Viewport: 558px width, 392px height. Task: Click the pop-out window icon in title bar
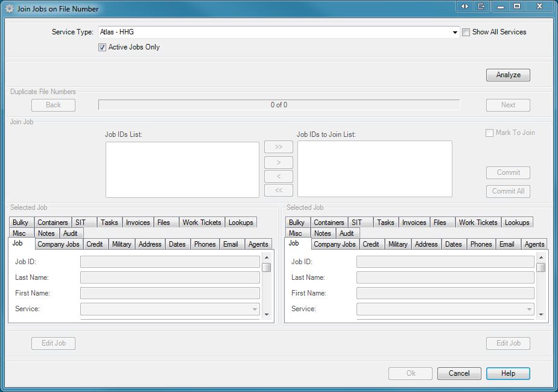tap(481, 7)
